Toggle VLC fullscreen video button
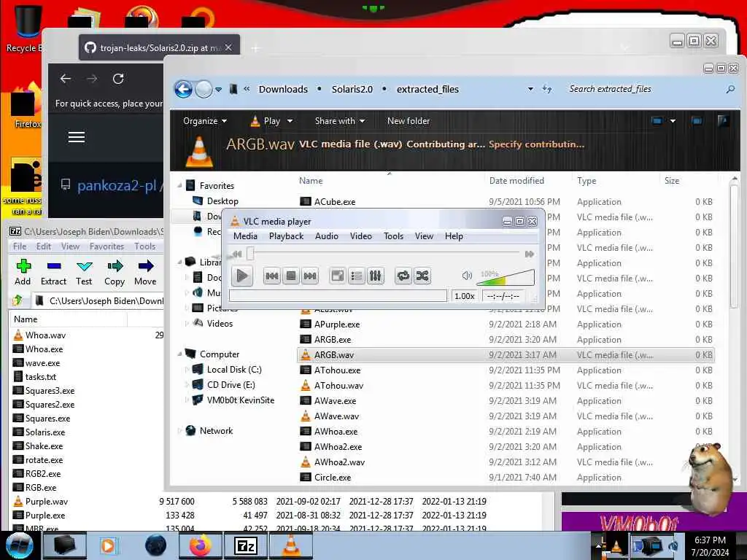The image size is (747, 560). point(338,276)
